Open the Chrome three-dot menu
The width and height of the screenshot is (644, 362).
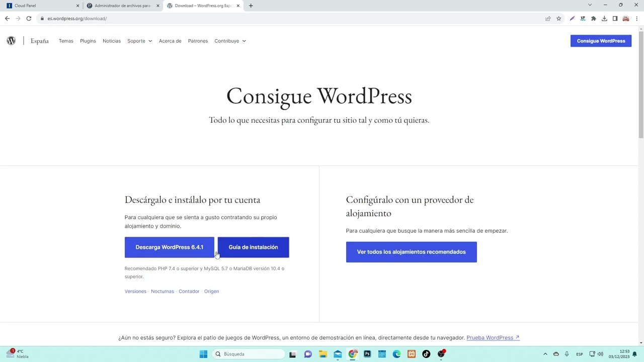636,19
